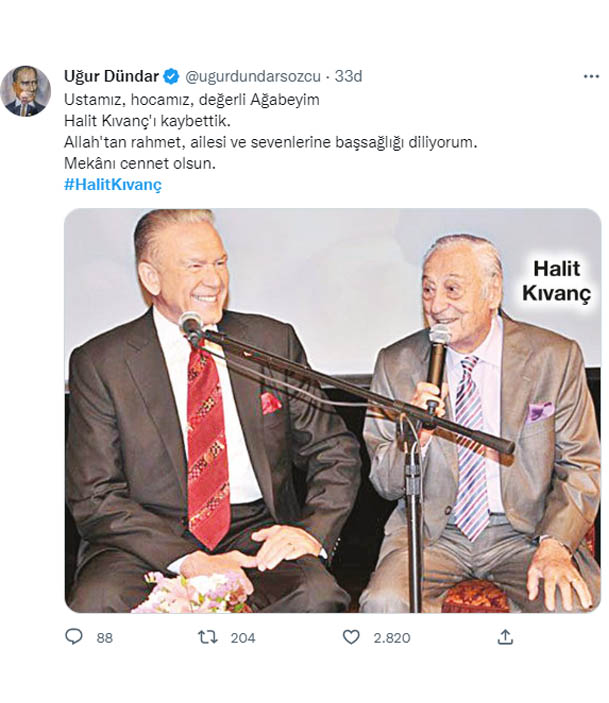Screen dimensions: 609x703
Task: Open Uğur Dündar's profile avatar
Action: point(26,91)
